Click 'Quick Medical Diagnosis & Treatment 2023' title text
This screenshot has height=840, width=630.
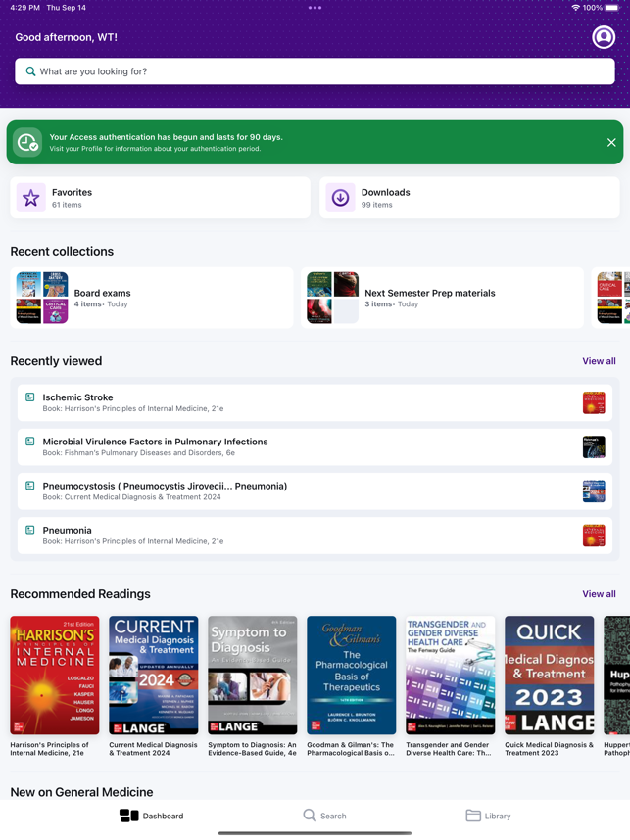click(549, 748)
